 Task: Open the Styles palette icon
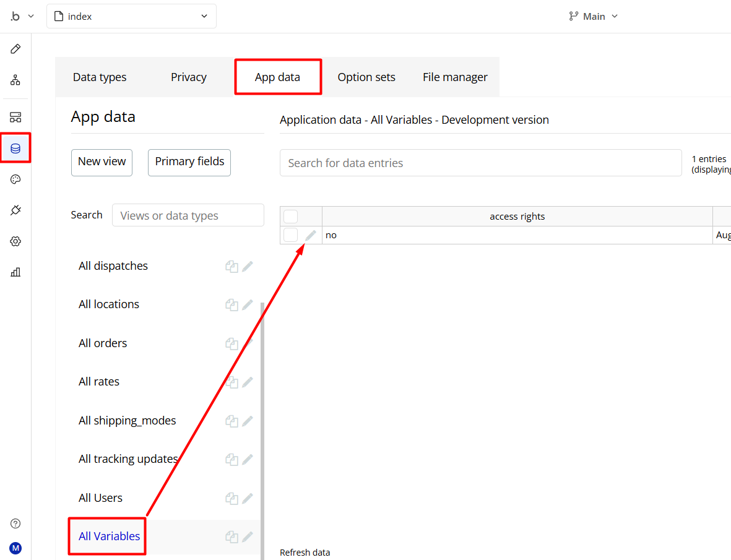15,179
